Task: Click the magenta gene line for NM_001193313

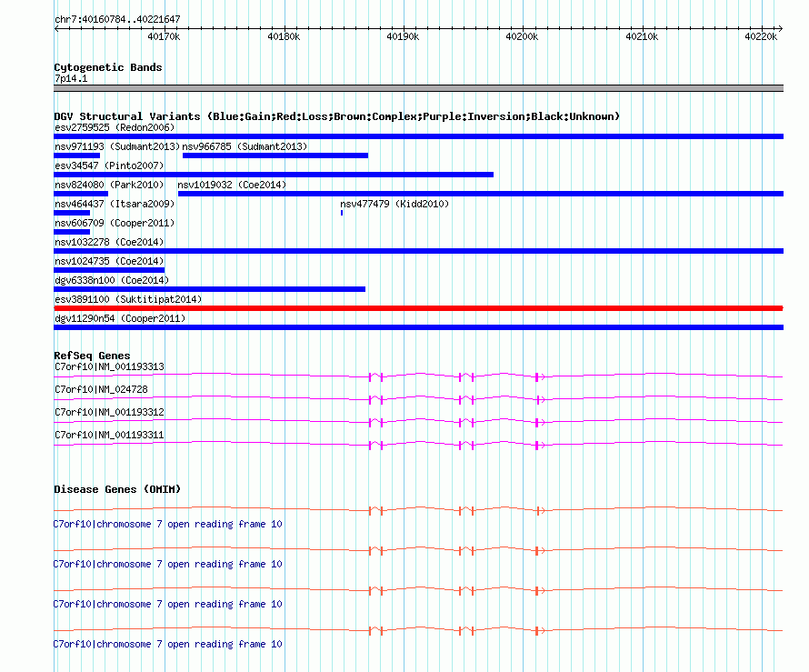Action: 418,376
